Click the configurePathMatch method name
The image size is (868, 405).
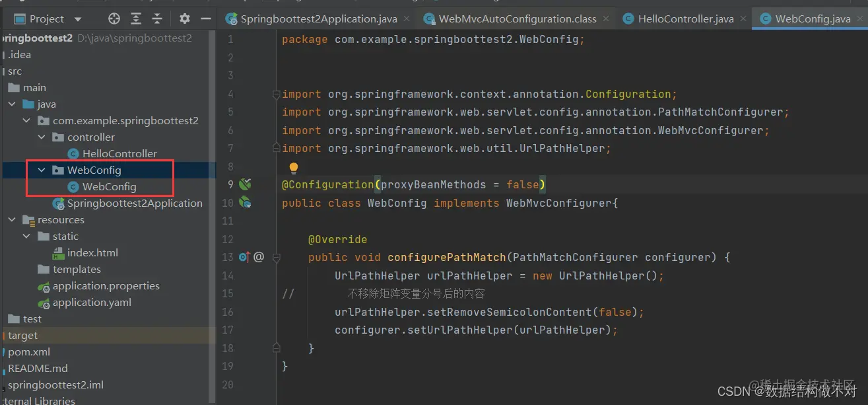pyautogui.click(x=447, y=257)
